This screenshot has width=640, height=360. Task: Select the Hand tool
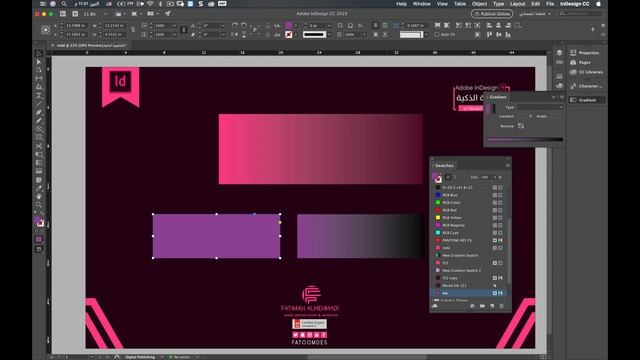39,196
